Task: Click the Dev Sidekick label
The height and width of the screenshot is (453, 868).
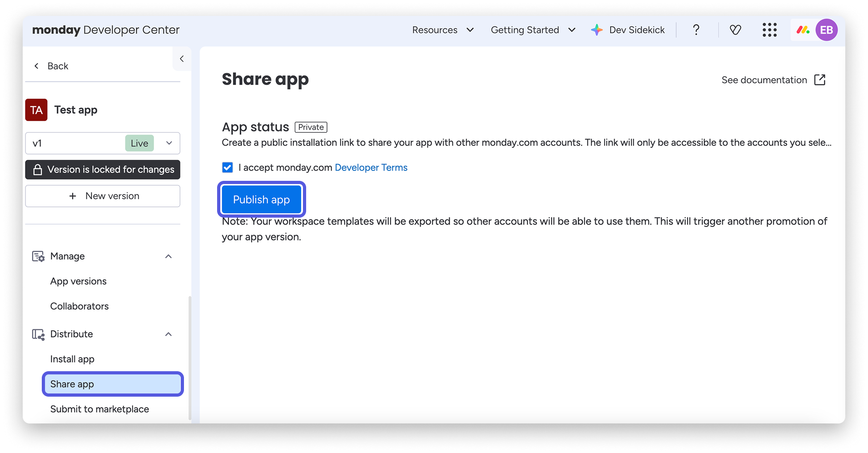Action: coord(637,30)
